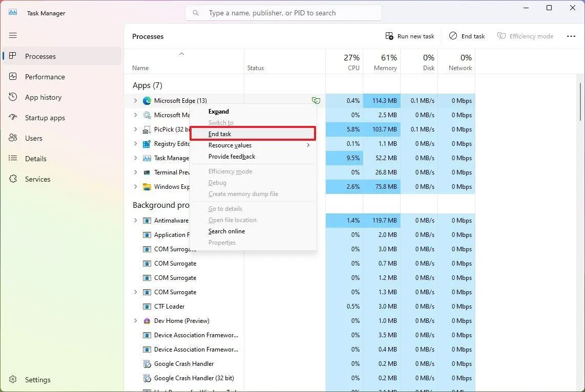Sort by the Status column header
Image resolution: width=585 pixels, height=392 pixels.
pyautogui.click(x=285, y=61)
